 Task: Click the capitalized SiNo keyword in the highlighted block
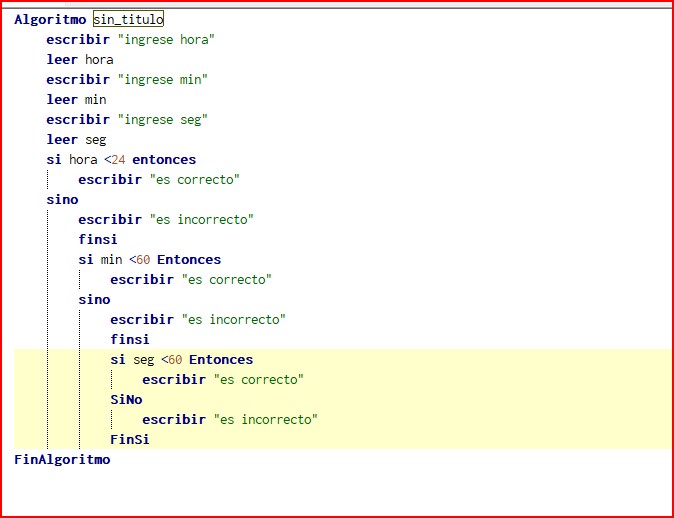coord(126,399)
